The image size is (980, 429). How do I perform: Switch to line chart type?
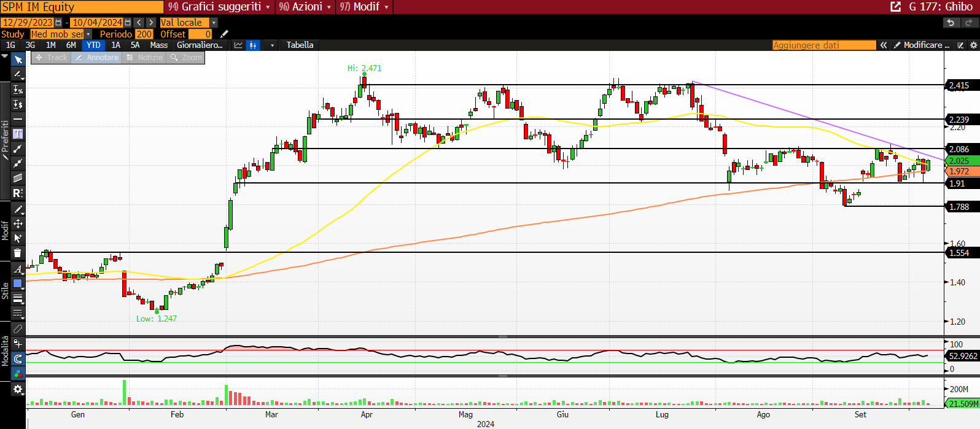[239, 45]
